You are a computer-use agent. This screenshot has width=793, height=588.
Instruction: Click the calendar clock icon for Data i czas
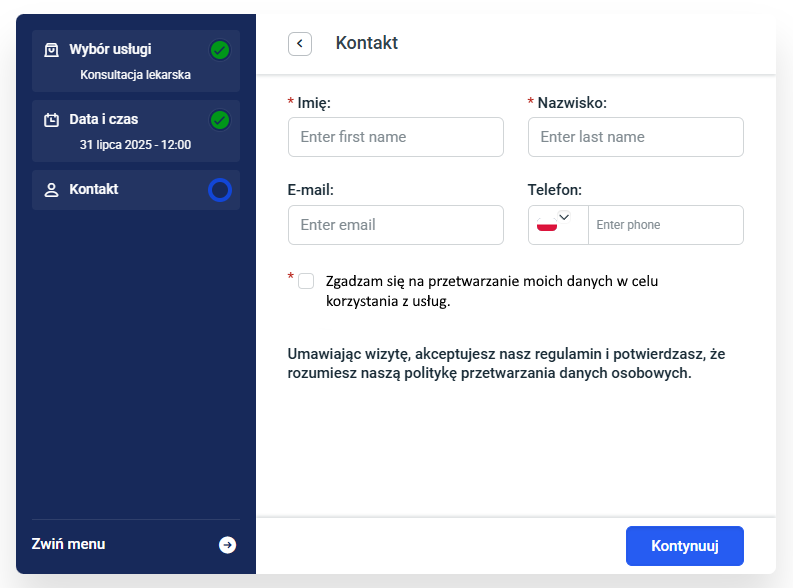pos(52,120)
